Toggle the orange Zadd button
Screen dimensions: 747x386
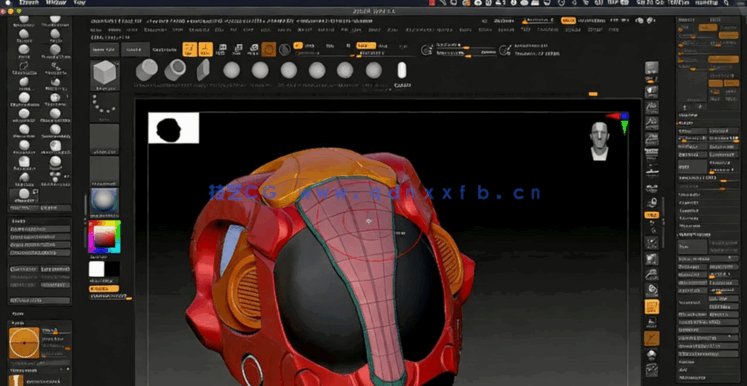[366, 46]
